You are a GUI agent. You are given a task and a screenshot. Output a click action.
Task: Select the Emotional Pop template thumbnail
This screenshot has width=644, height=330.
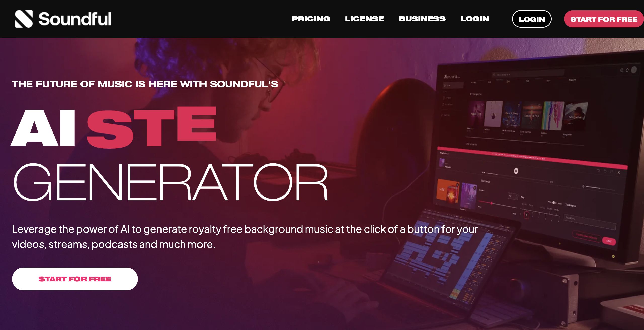[532, 115]
